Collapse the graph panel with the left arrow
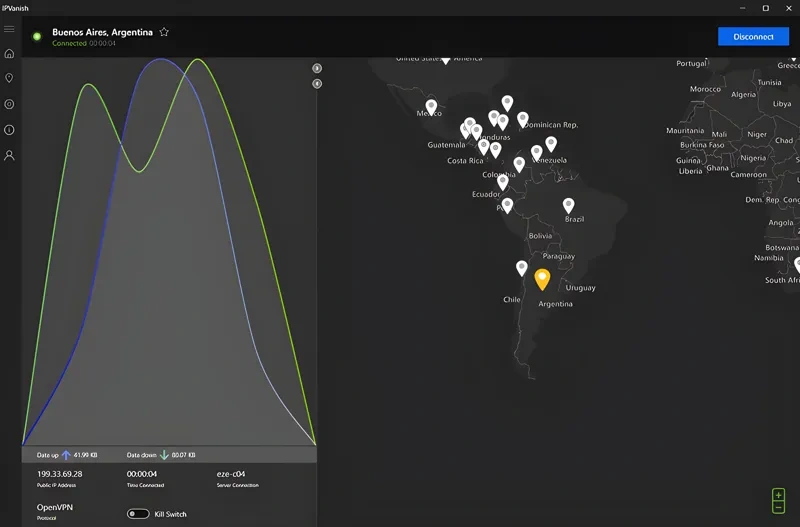This screenshot has width=800, height=527. click(317, 84)
